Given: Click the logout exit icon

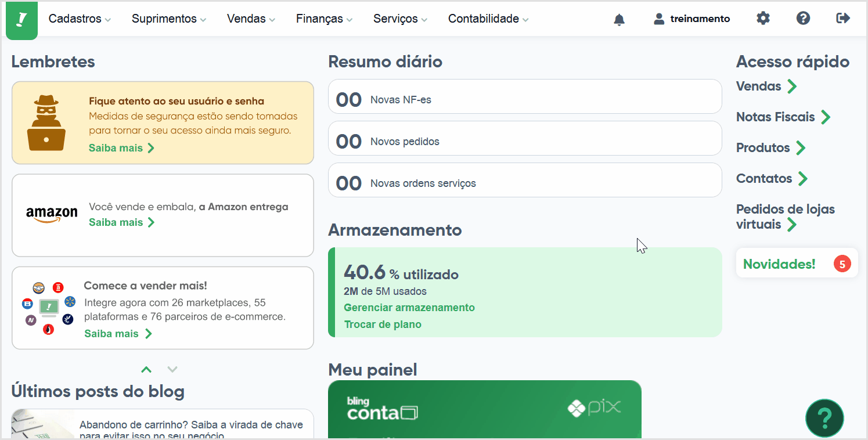Looking at the screenshot, I should 843,19.
